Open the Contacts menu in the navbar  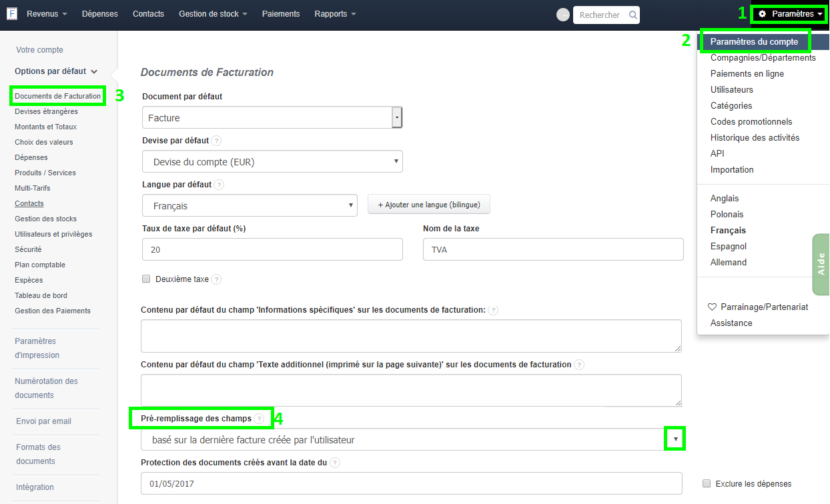pos(148,14)
